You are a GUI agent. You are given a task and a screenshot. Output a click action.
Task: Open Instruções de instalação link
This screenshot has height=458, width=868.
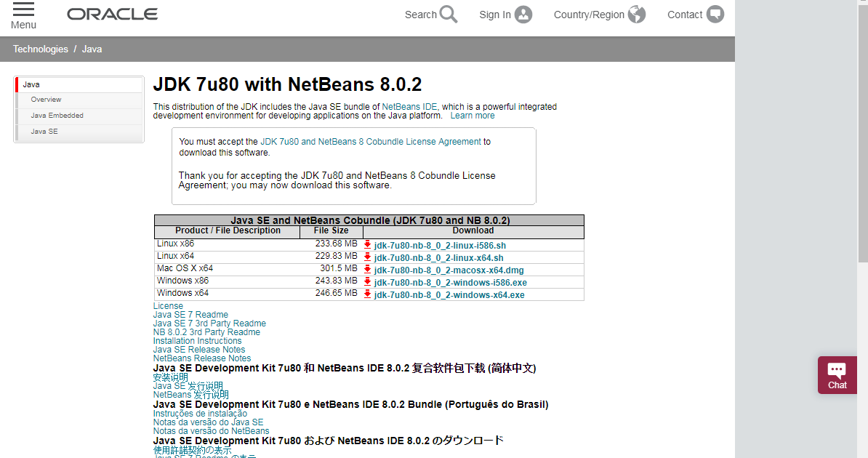(201, 414)
